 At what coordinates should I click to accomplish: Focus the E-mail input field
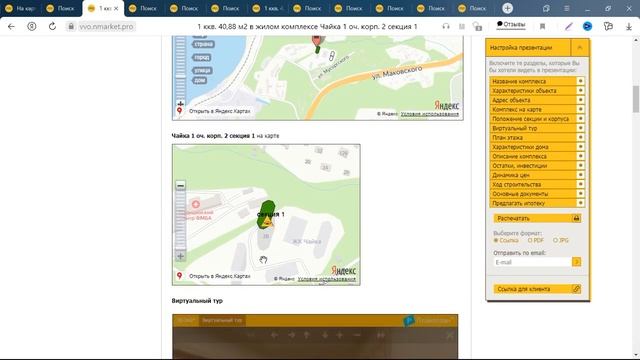coord(532,262)
